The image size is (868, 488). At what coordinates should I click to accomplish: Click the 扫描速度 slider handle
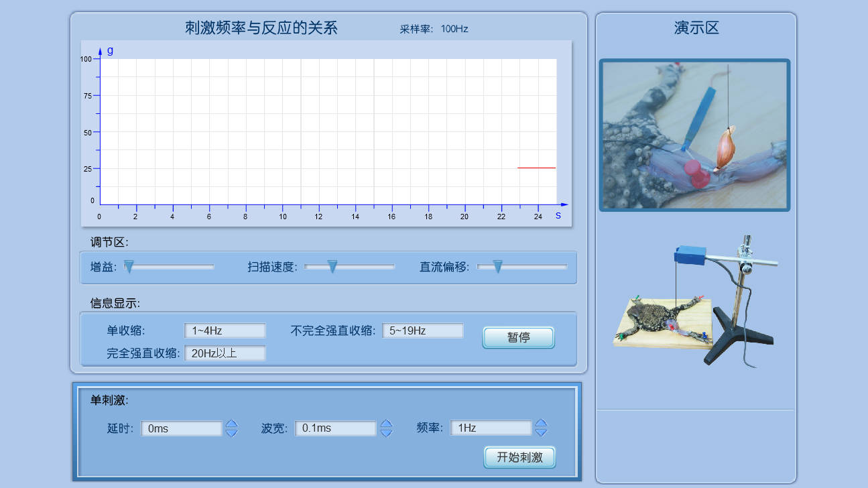(x=332, y=267)
